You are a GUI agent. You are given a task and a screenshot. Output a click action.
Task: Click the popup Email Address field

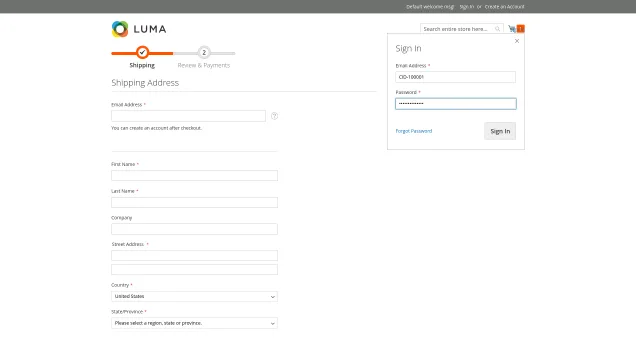click(456, 77)
